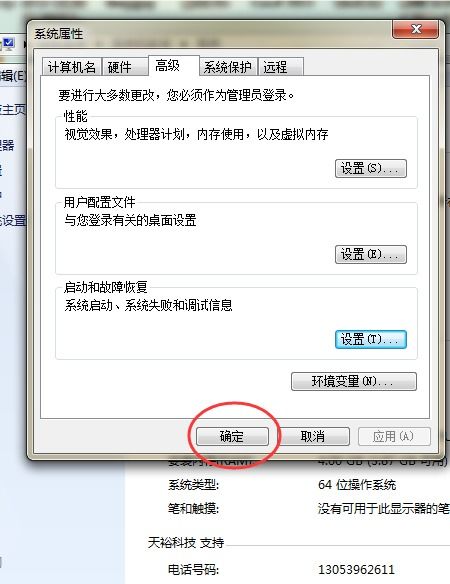Viewport: 450px width, 584px height.
Task: Open performance 设置(S) button
Action: click(371, 168)
